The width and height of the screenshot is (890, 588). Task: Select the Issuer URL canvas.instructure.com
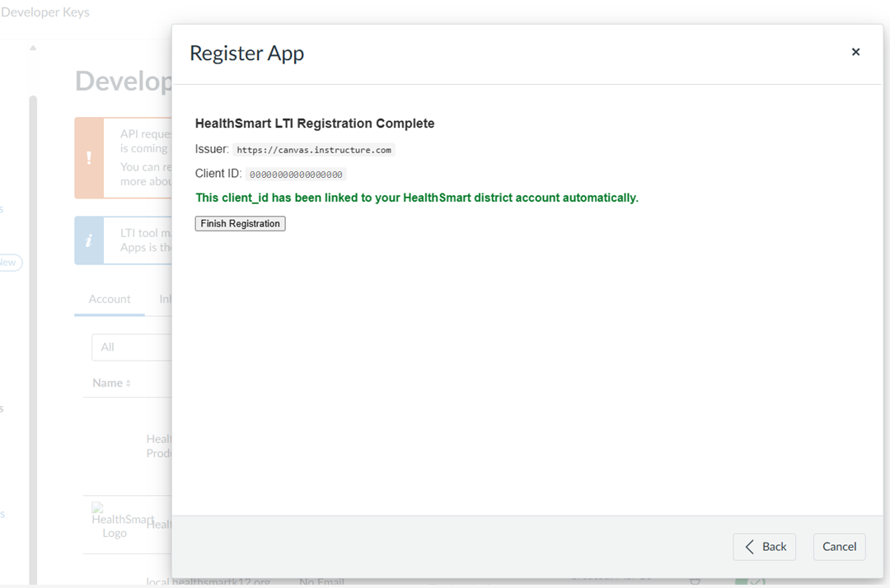[314, 150]
